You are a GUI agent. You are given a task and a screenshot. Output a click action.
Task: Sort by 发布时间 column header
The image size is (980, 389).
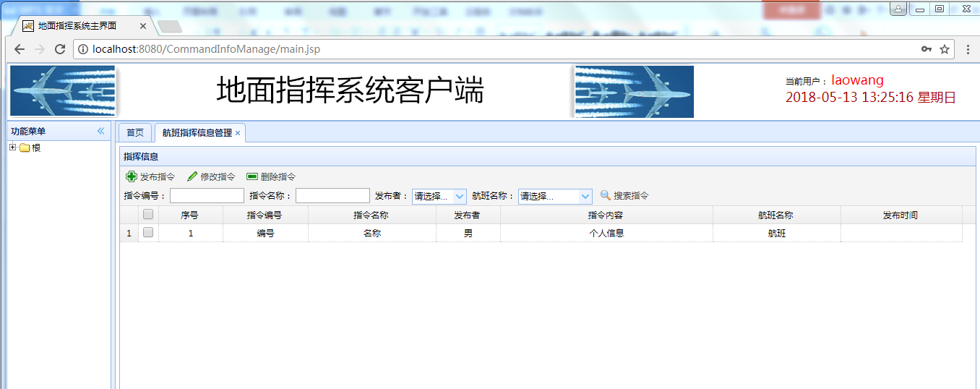(901, 215)
